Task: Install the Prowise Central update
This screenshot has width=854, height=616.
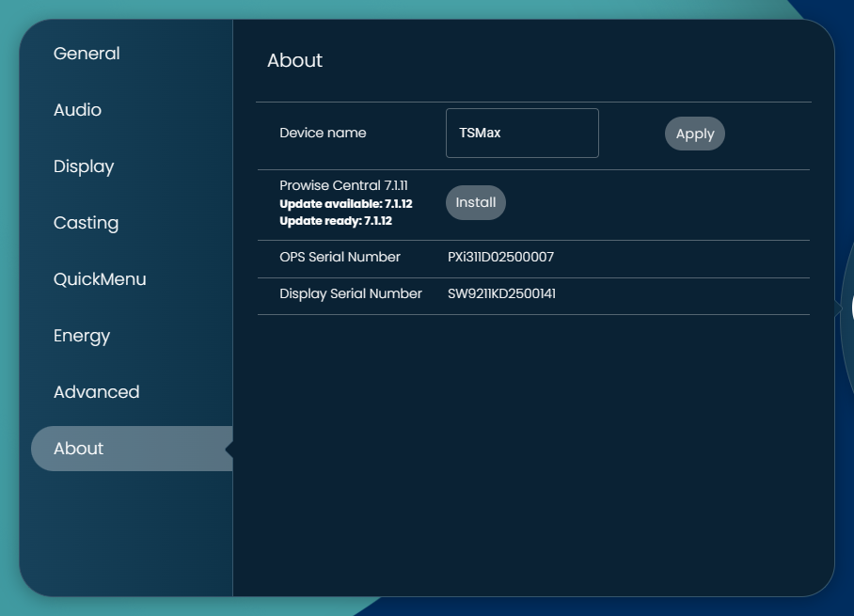Action: coord(475,203)
